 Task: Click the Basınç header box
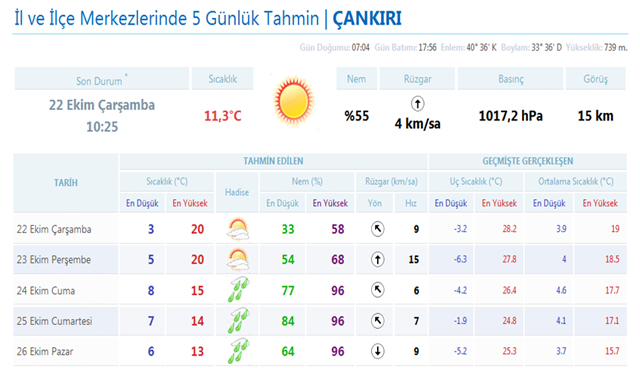click(x=511, y=79)
